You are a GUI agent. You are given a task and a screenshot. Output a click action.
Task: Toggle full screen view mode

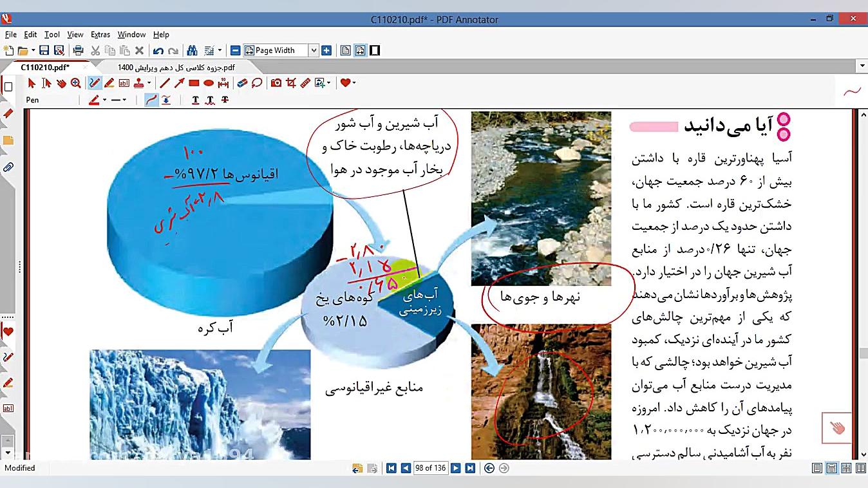pos(375,50)
